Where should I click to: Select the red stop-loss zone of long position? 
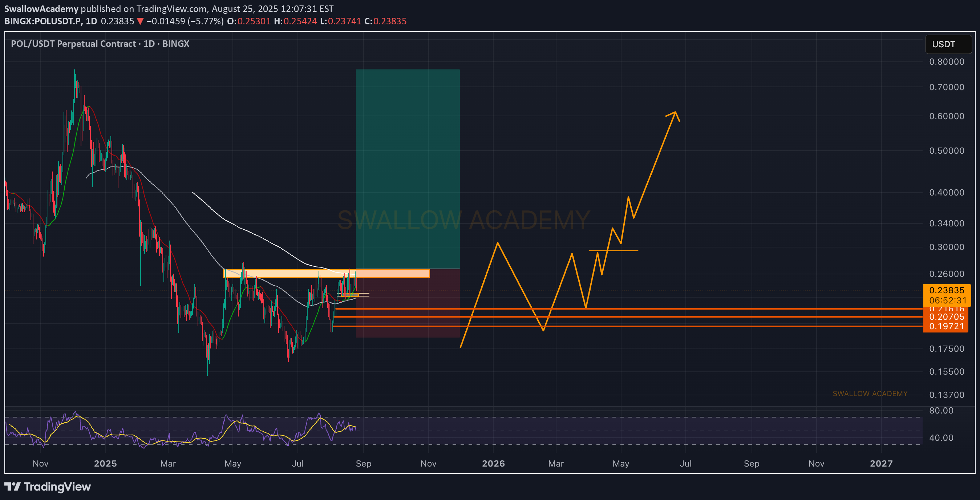pos(408,303)
